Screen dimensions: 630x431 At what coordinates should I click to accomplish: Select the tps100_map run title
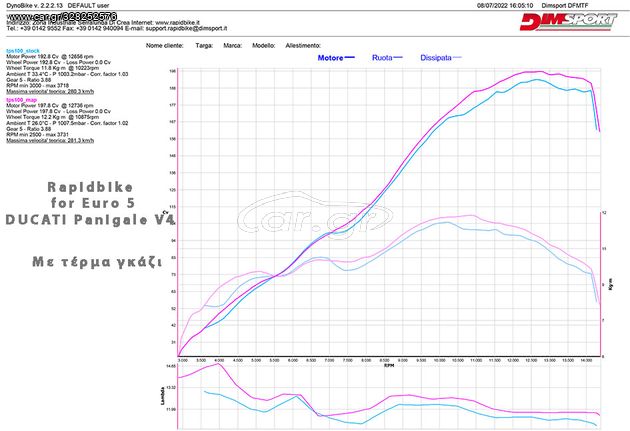(x=22, y=100)
